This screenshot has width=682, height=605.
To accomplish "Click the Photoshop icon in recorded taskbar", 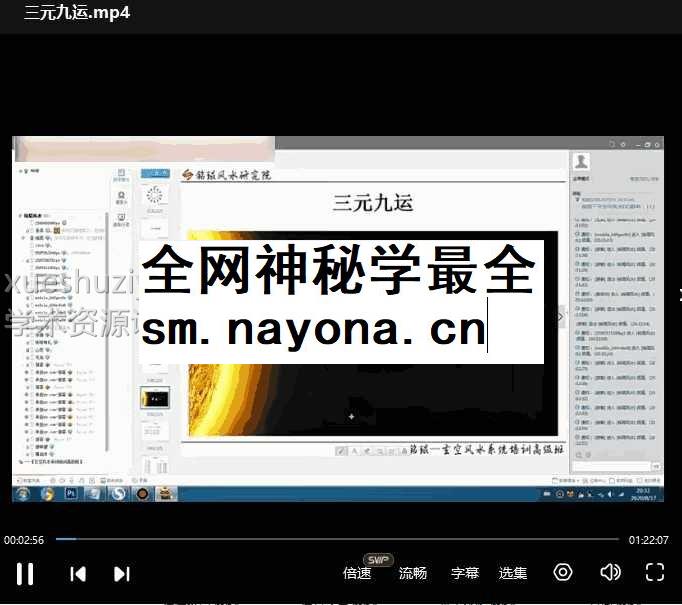I will pyautogui.click(x=70, y=494).
